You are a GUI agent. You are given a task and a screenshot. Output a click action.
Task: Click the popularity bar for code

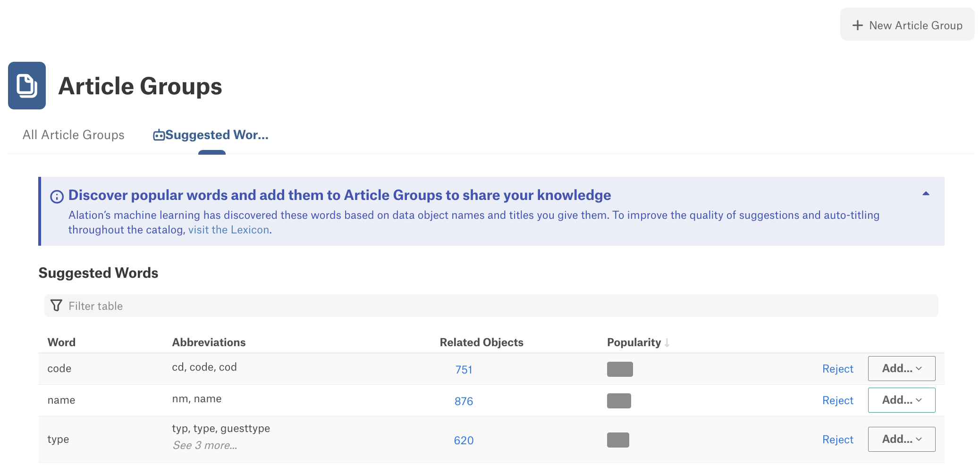point(620,369)
